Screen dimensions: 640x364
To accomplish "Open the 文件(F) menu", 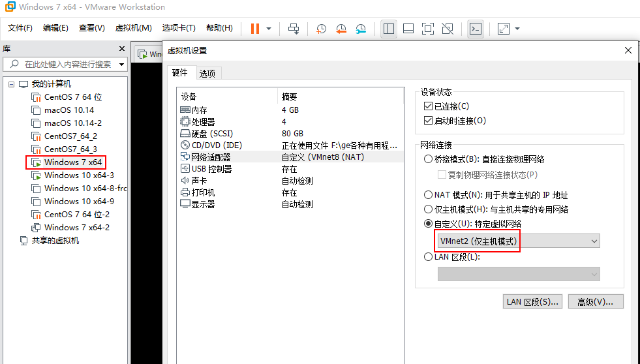I will point(20,28).
